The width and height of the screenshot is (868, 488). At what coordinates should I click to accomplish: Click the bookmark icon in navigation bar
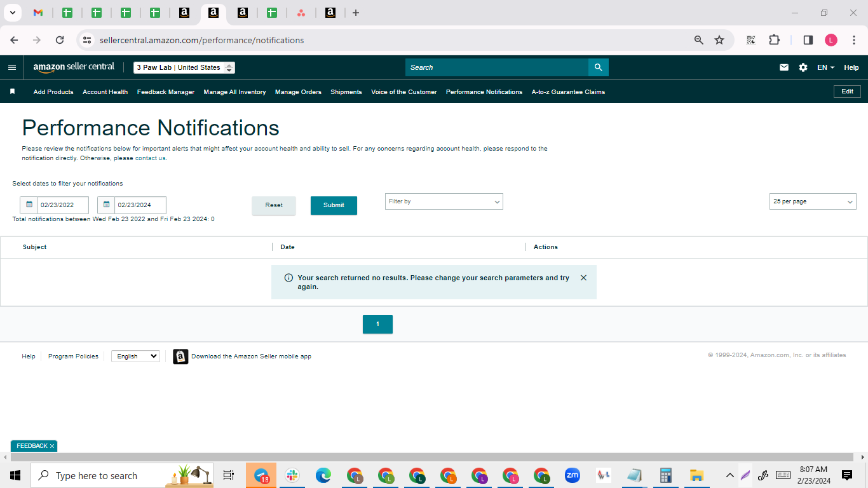(x=12, y=91)
